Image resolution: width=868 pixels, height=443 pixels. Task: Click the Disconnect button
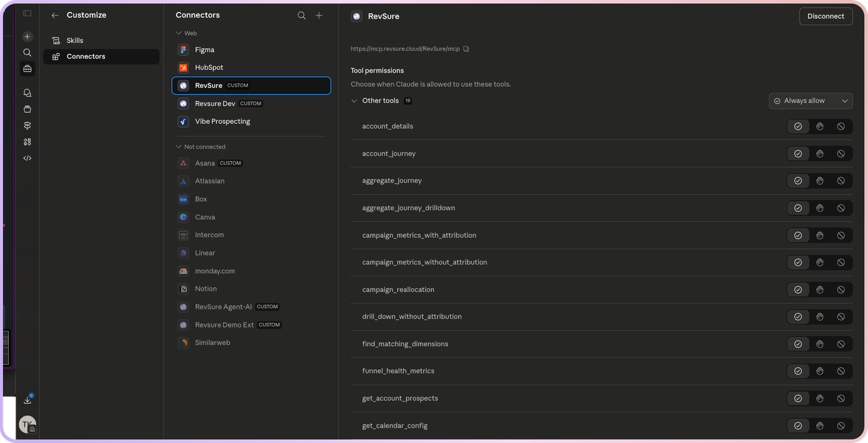tap(826, 16)
